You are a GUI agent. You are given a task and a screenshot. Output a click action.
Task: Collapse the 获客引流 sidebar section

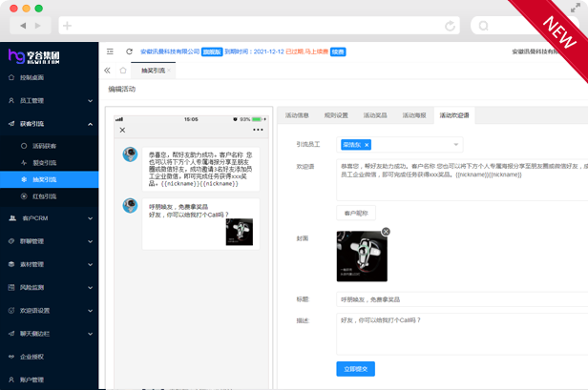49,124
